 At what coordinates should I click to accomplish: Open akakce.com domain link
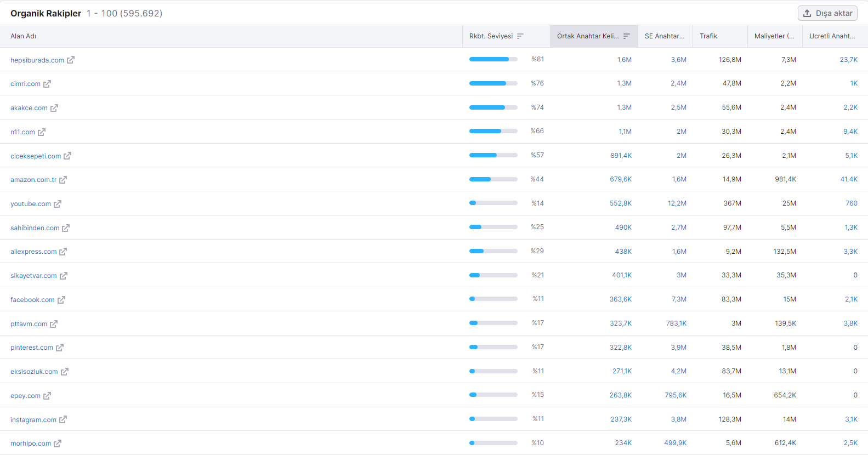(x=29, y=108)
